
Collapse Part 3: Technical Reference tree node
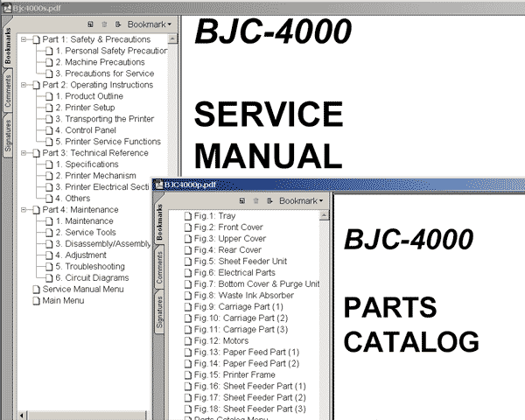click(24, 153)
